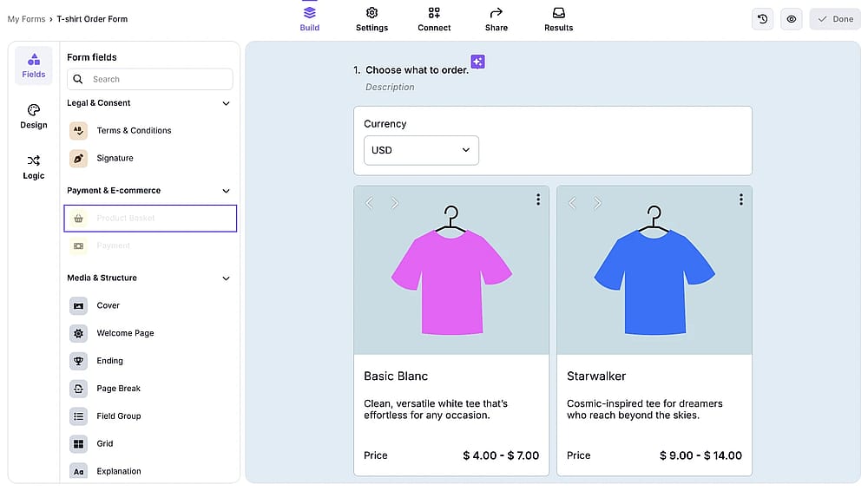This screenshot has height=491, width=868.
Task: Click the Starwalker product name
Action: tap(596, 376)
